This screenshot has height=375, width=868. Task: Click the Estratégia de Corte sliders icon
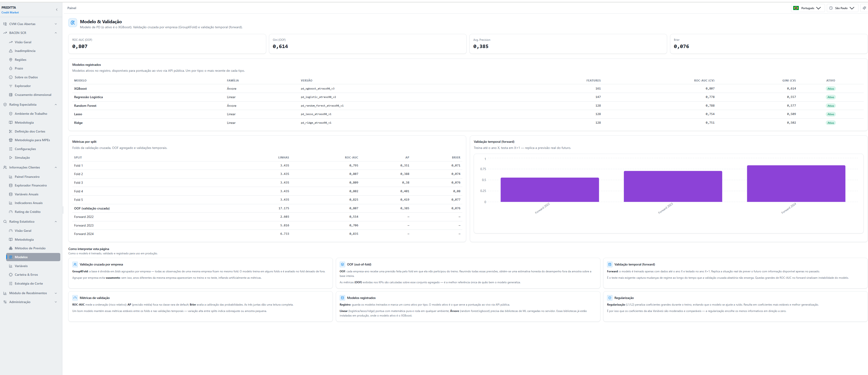click(x=11, y=284)
